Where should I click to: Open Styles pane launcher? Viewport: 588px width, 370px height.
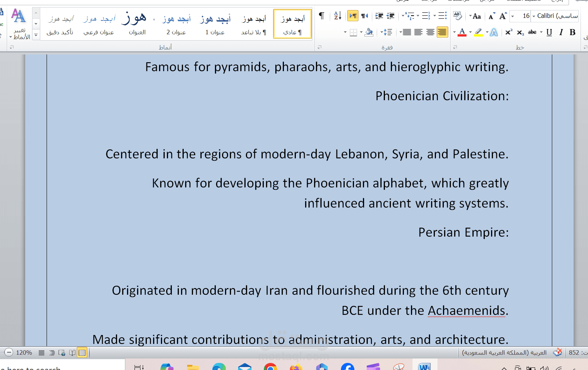[x=12, y=47]
